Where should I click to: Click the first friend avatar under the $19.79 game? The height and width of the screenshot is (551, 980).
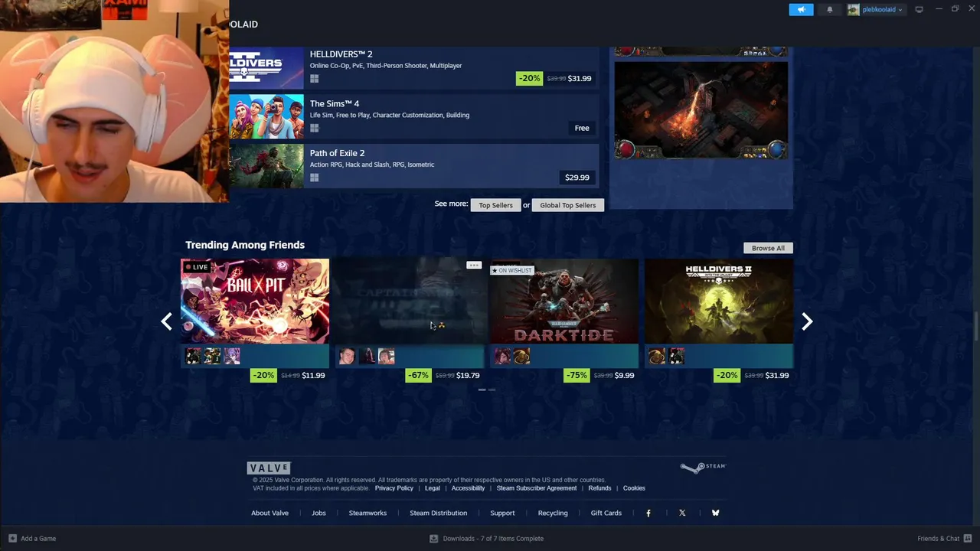(x=348, y=356)
